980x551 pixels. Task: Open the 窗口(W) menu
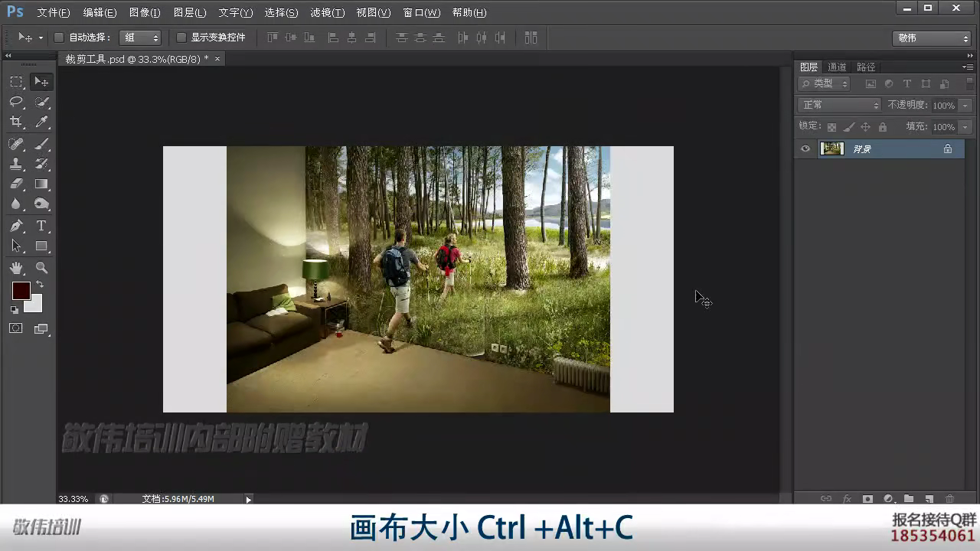[x=421, y=13]
